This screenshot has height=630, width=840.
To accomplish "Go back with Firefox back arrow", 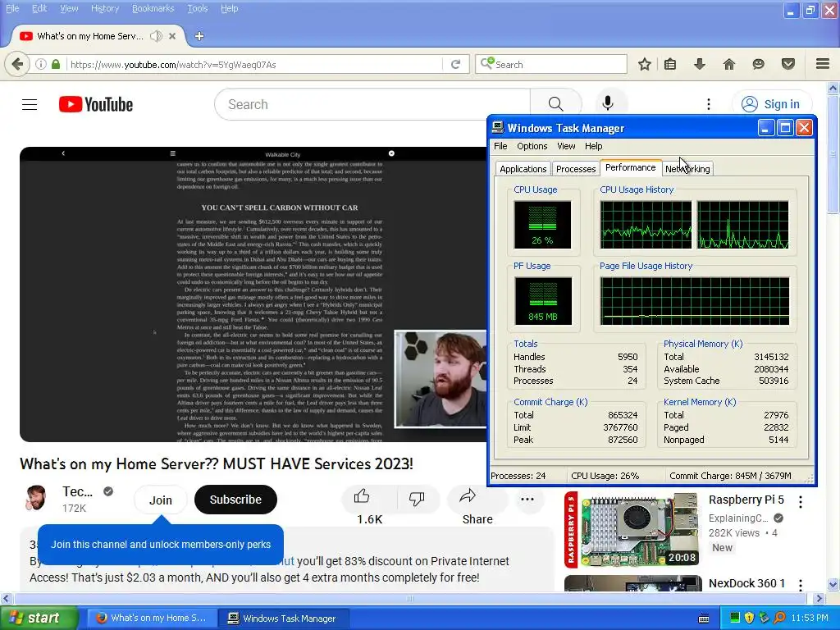I will click(x=17, y=64).
